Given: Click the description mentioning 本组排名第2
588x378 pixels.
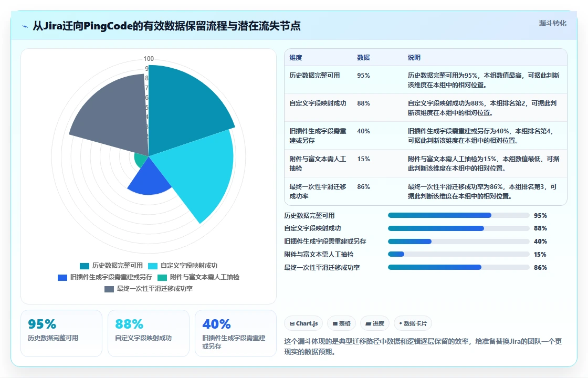Looking at the screenshot, I should click(x=482, y=108).
